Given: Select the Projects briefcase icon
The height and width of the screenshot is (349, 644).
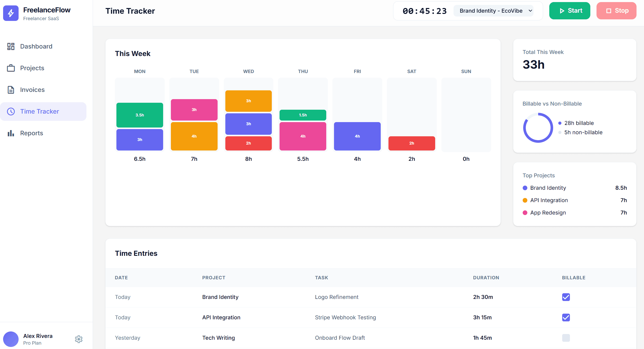Looking at the screenshot, I should point(11,68).
